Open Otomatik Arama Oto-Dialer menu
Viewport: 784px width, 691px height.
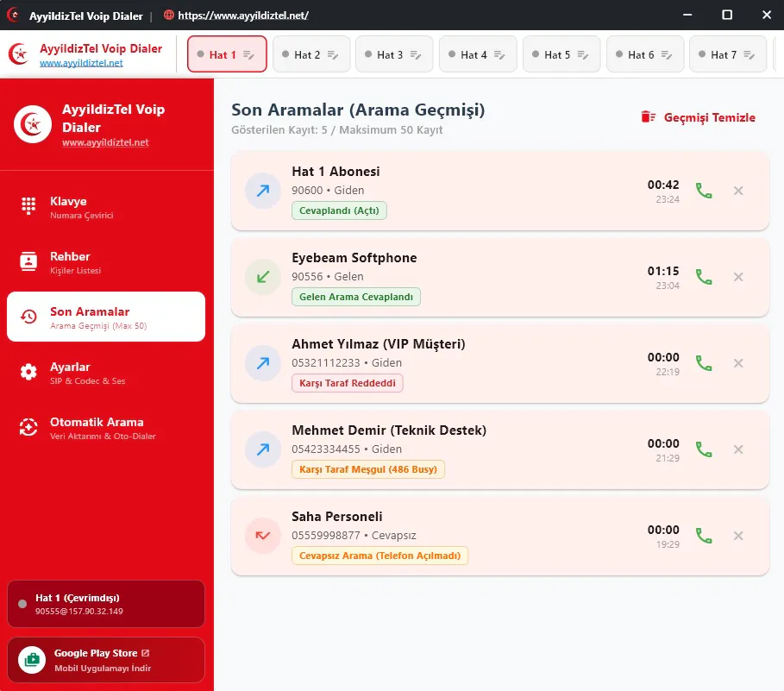(x=106, y=428)
